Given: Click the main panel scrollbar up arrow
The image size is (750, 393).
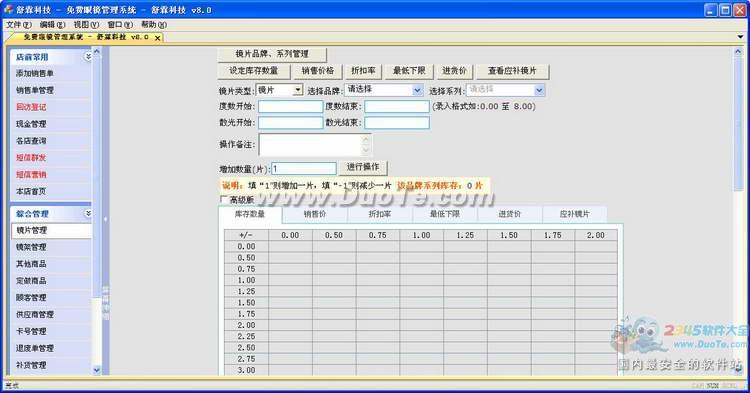Looking at the screenshot, I should click(x=738, y=51).
